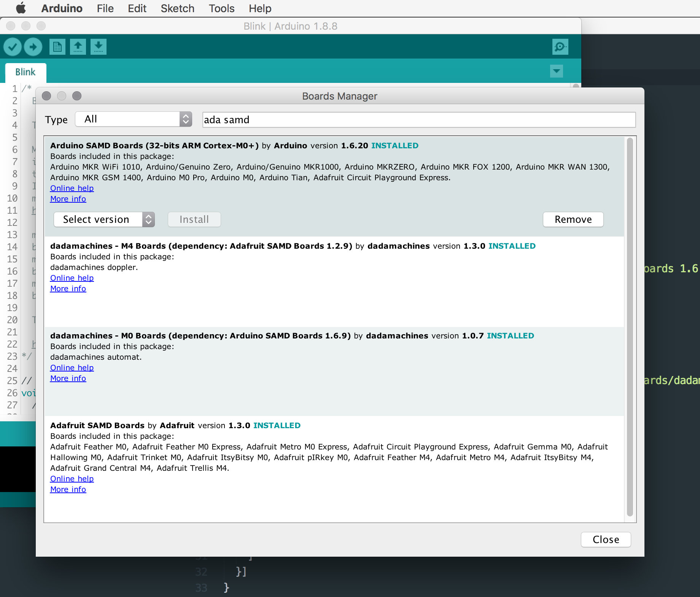The width and height of the screenshot is (700, 597).
Task: Select the Blink sketch tab
Action: (x=25, y=72)
